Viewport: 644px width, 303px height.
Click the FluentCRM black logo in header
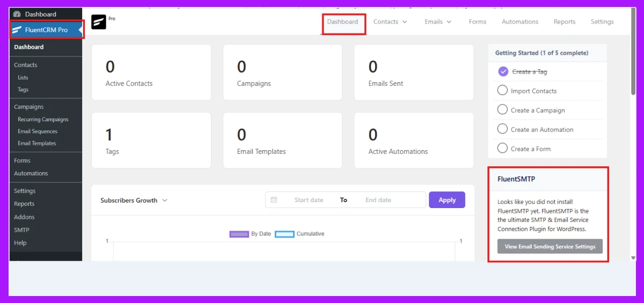pos(99,22)
